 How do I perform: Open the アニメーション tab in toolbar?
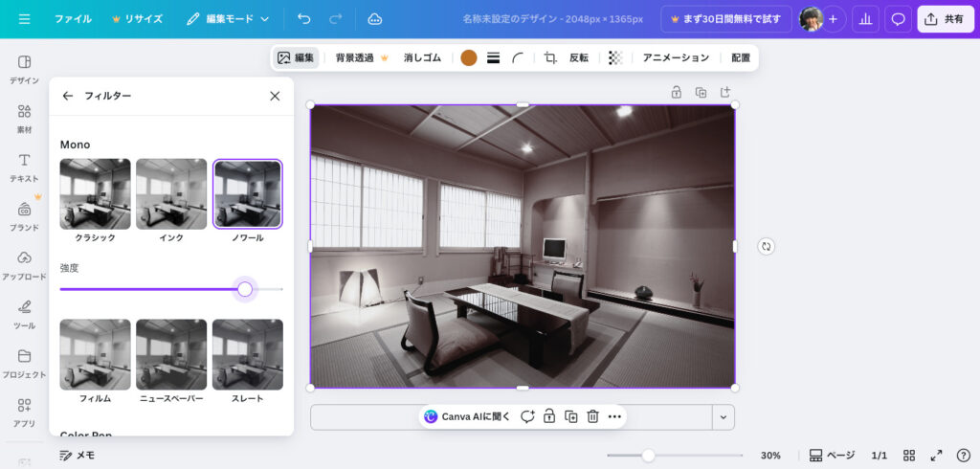click(676, 57)
